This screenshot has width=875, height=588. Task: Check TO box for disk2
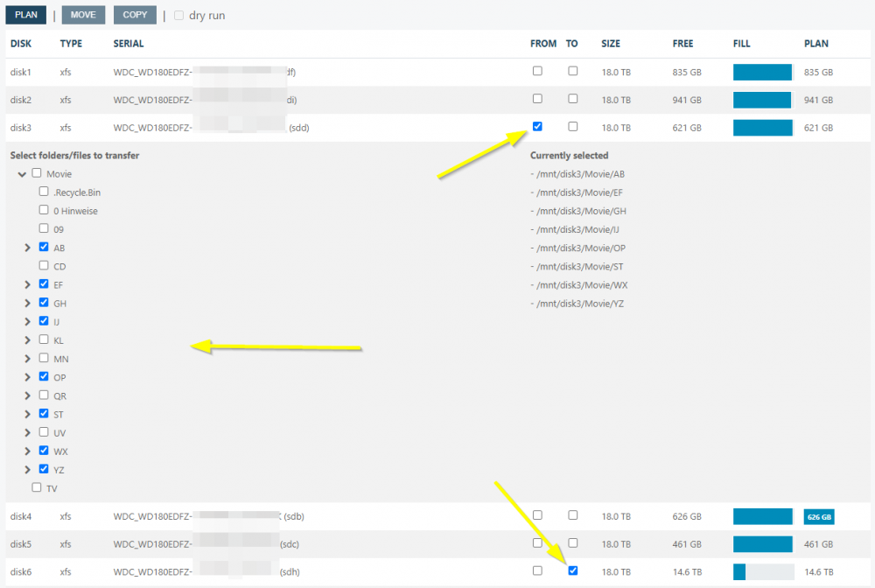click(x=572, y=99)
